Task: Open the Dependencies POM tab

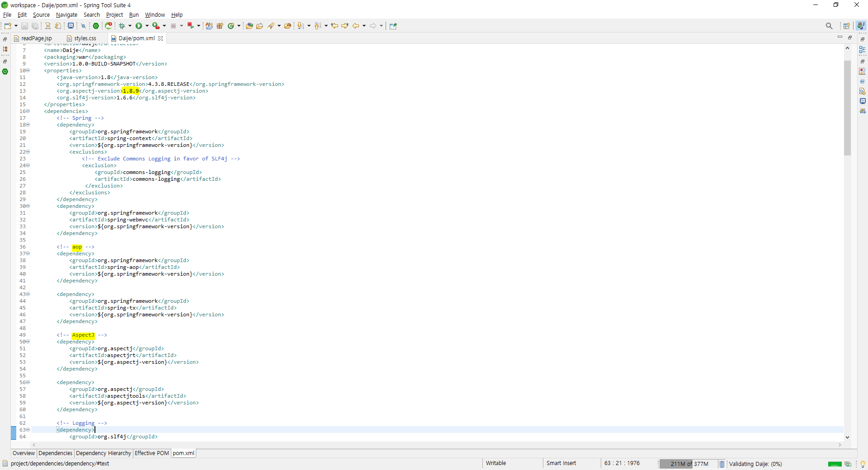Action: tap(55, 453)
